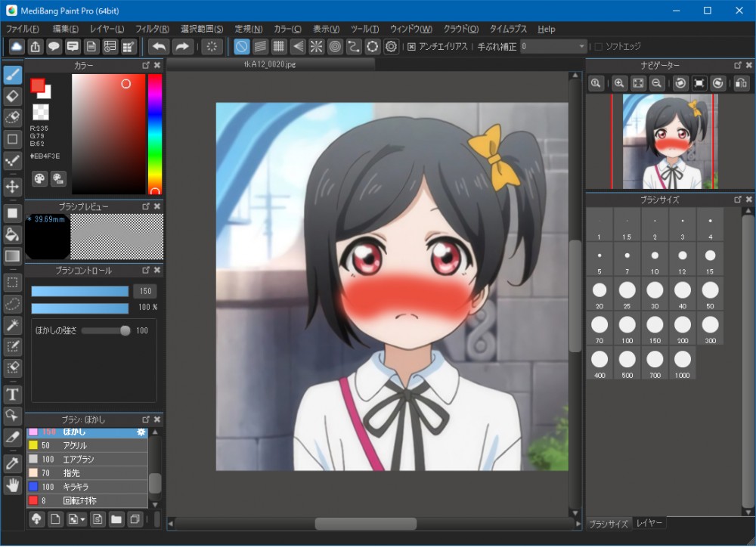
Task: Choose brush size 1000 preset
Action: pyautogui.click(x=682, y=364)
